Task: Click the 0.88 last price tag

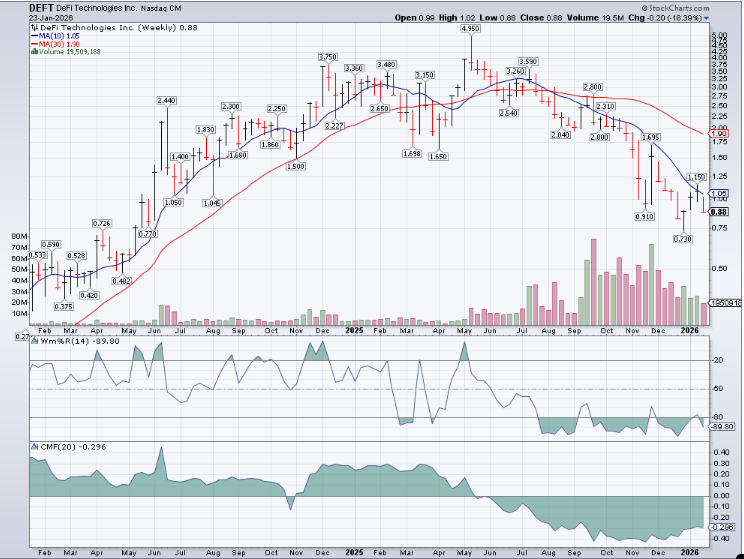Action: [718, 212]
